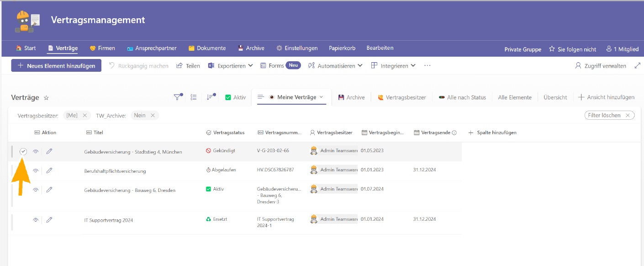Click Spalte hinzufügen column header
This screenshot has width=644, height=266.
[492, 133]
